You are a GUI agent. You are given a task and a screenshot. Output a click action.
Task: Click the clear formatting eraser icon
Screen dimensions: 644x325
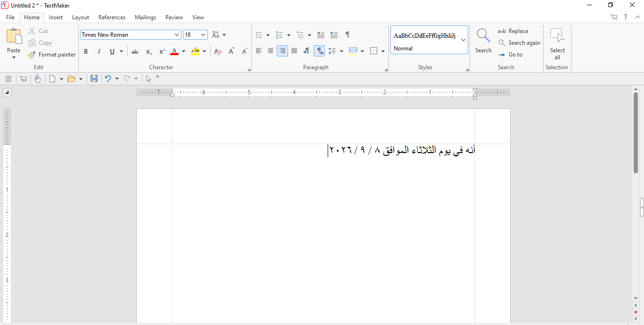pyautogui.click(x=217, y=52)
